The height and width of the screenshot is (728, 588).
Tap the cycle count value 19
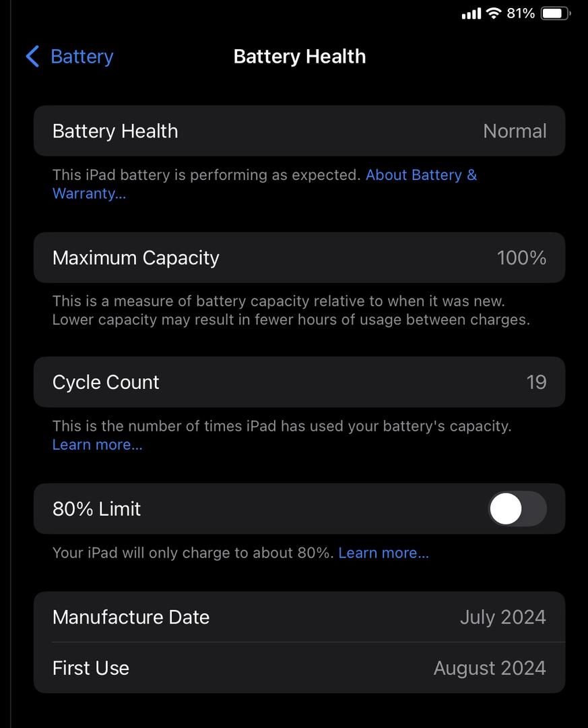(x=537, y=382)
